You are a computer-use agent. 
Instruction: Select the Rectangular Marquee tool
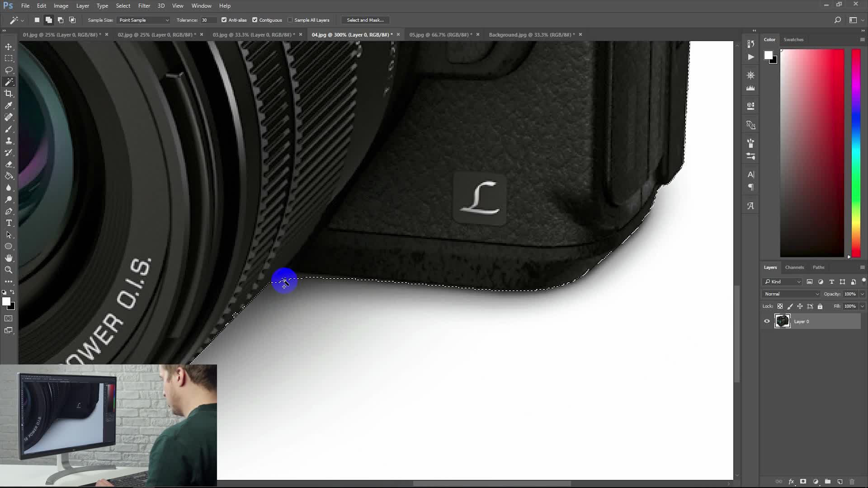(9, 58)
